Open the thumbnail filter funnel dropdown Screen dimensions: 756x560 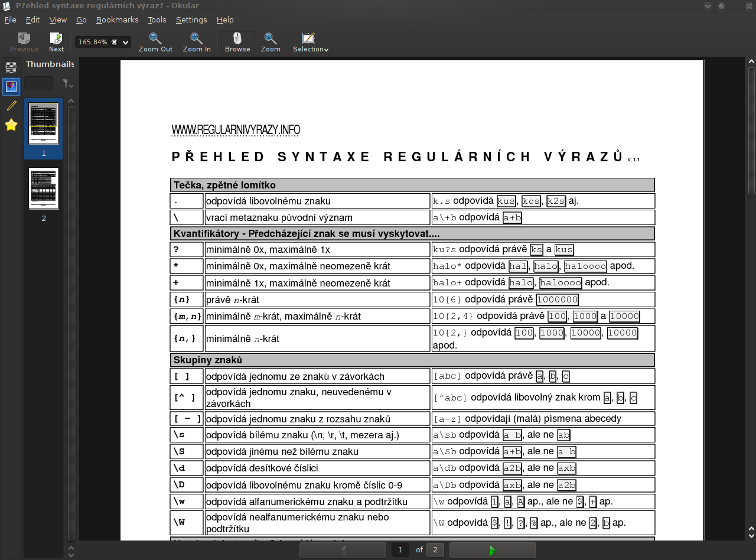coord(68,84)
